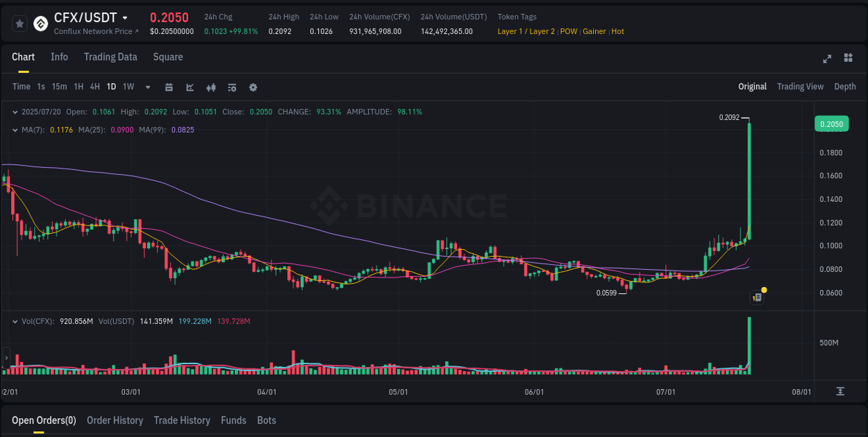Open the Layer 1 / Layer 2 tag link

point(526,31)
